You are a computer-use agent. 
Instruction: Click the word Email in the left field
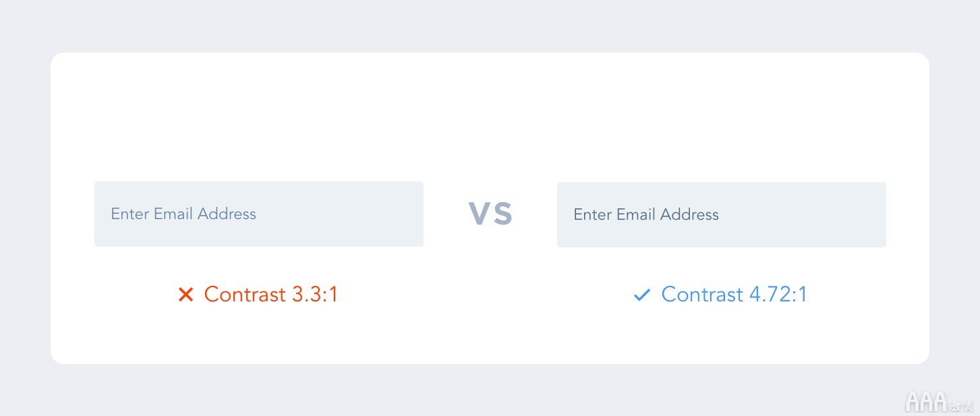coord(174,214)
